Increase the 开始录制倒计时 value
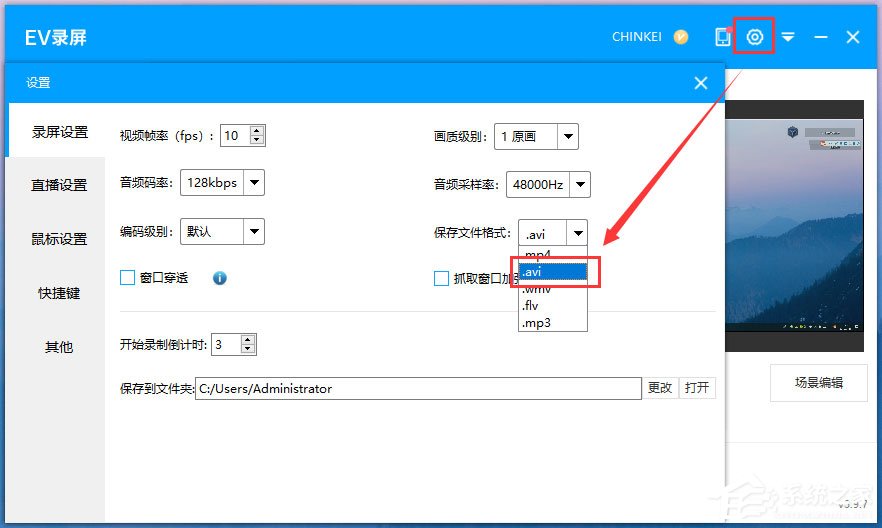 click(x=248, y=340)
